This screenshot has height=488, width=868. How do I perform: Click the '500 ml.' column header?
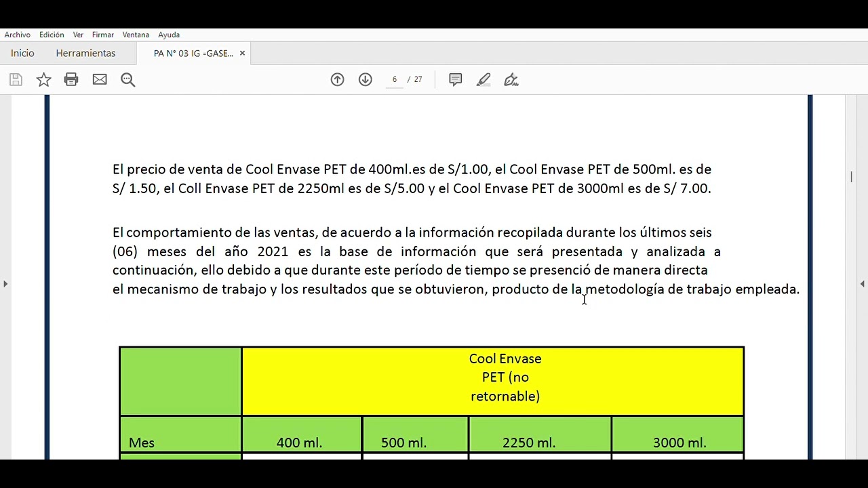[416, 434]
